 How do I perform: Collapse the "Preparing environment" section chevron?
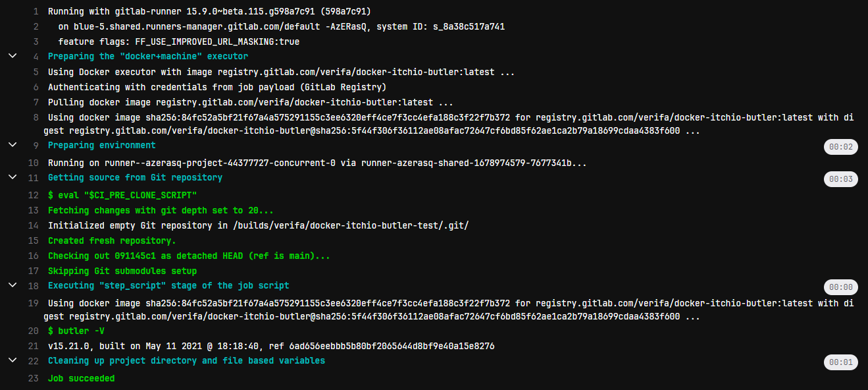13,145
